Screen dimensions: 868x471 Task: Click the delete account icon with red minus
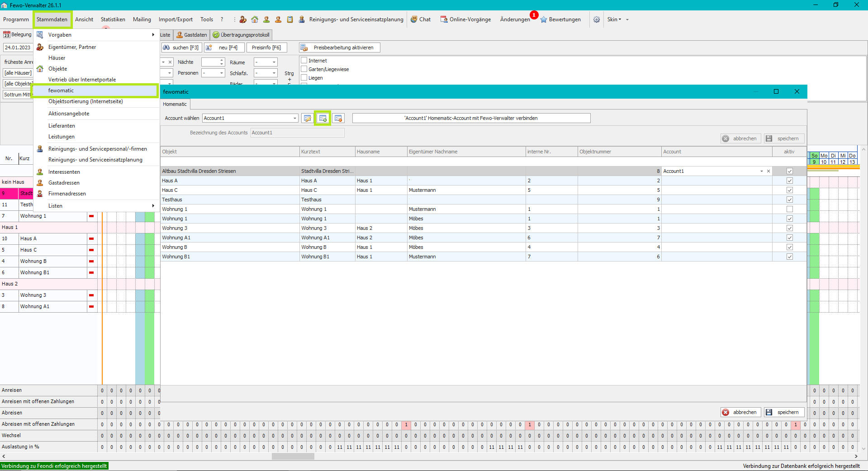338,118
